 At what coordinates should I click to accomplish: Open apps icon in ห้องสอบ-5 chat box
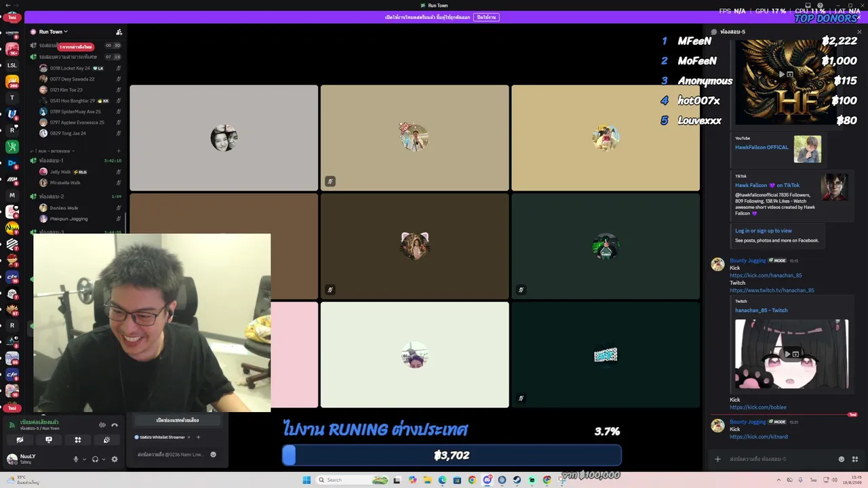coord(854,459)
